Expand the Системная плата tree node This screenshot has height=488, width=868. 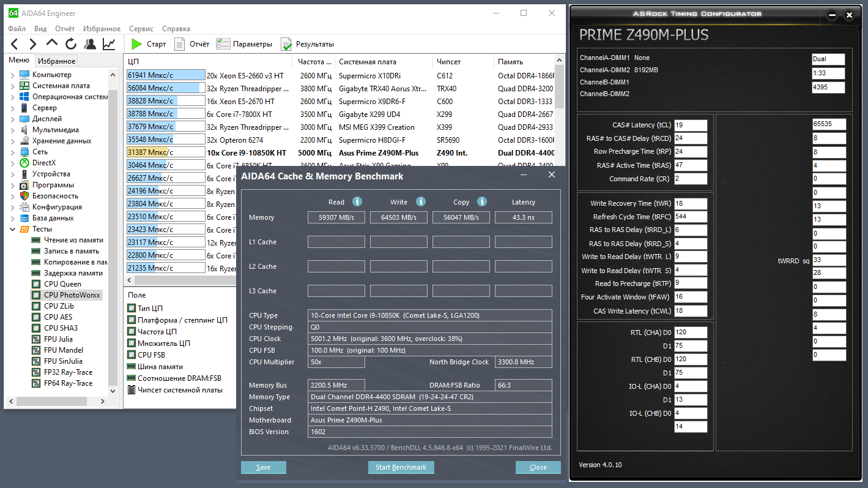point(13,86)
